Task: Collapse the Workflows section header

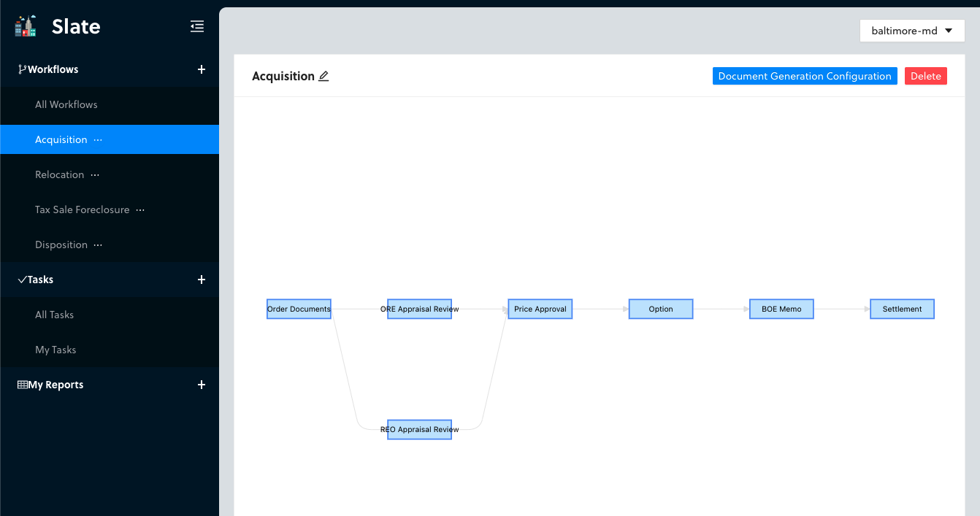Action: click(53, 69)
